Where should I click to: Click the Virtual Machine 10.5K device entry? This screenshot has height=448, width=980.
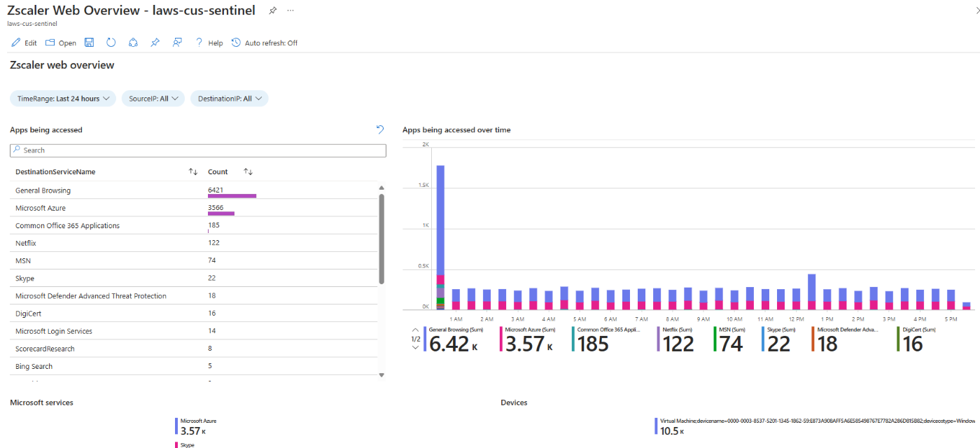[x=815, y=427]
